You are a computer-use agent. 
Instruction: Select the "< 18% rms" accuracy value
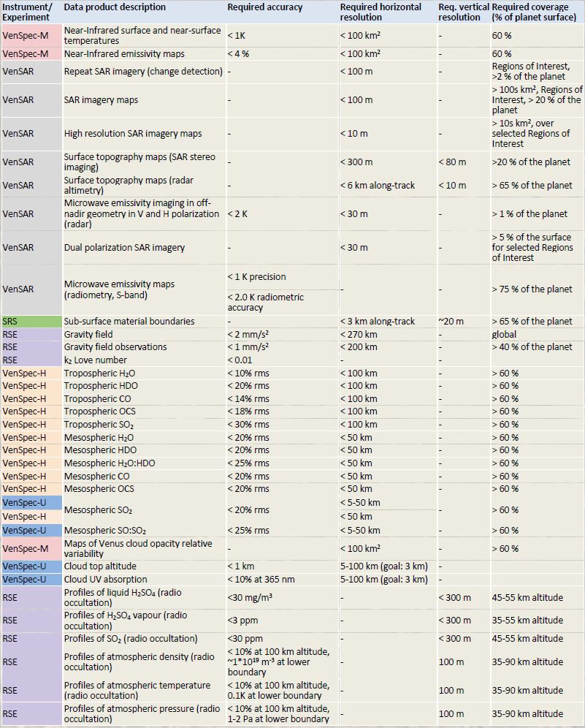click(248, 412)
